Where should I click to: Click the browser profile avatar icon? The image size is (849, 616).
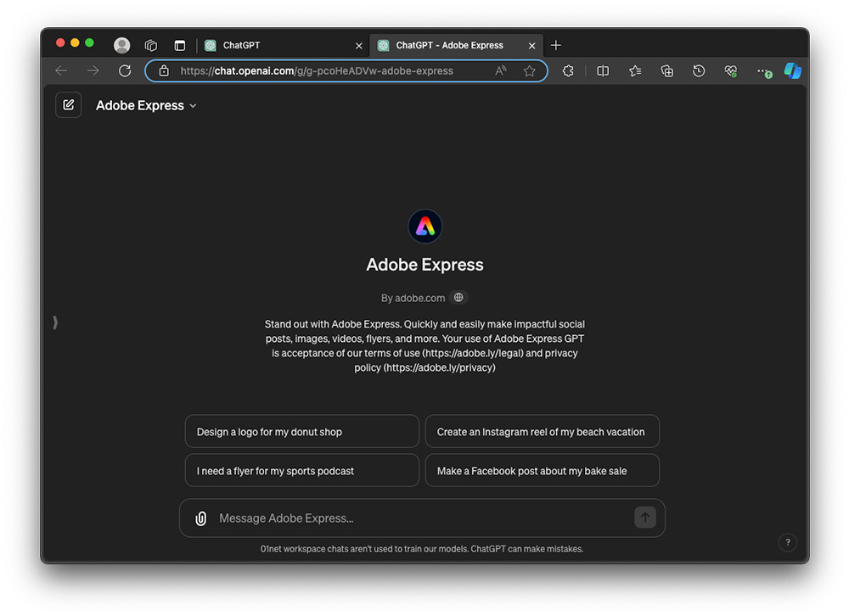point(121,46)
